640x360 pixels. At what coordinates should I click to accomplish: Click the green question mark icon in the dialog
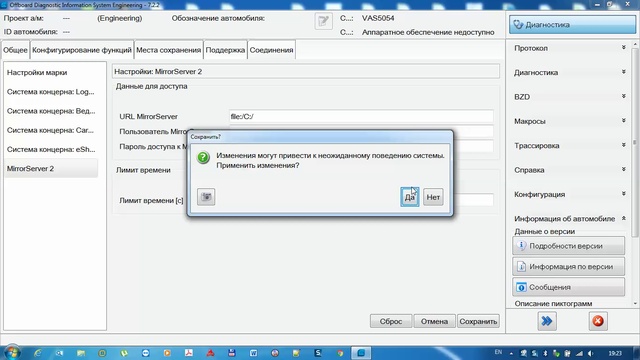coord(203,157)
